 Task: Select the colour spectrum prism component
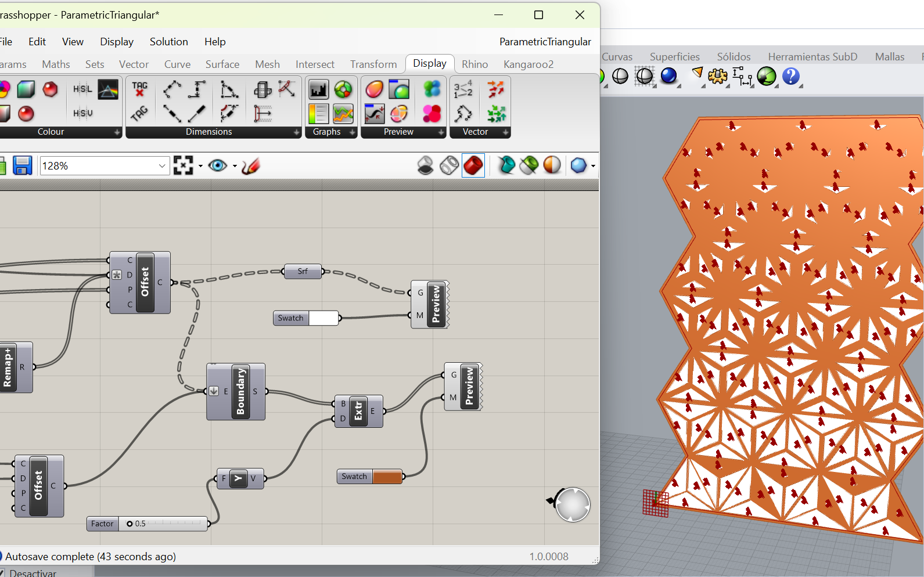[108, 89]
